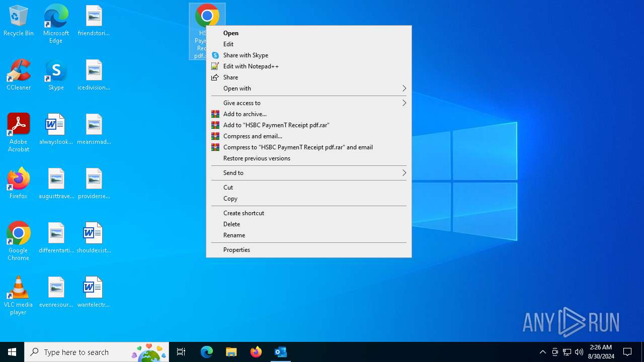Add to "HSBC PaymenT Receipt pdf.rar"

(309, 125)
